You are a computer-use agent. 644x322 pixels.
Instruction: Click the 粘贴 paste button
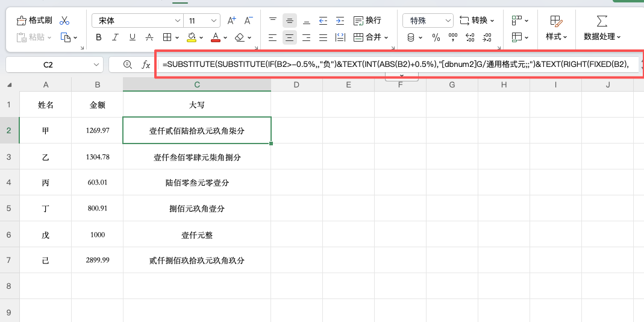(x=34, y=37)
